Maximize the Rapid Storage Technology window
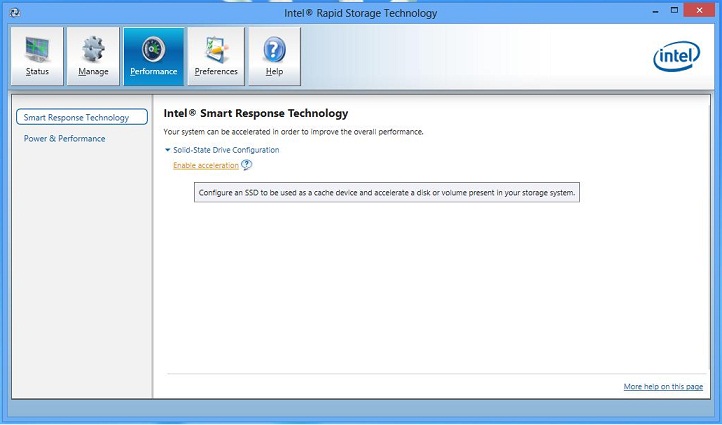Image resolution: width=722 pixels, height=425 pixels. (674, 10)
